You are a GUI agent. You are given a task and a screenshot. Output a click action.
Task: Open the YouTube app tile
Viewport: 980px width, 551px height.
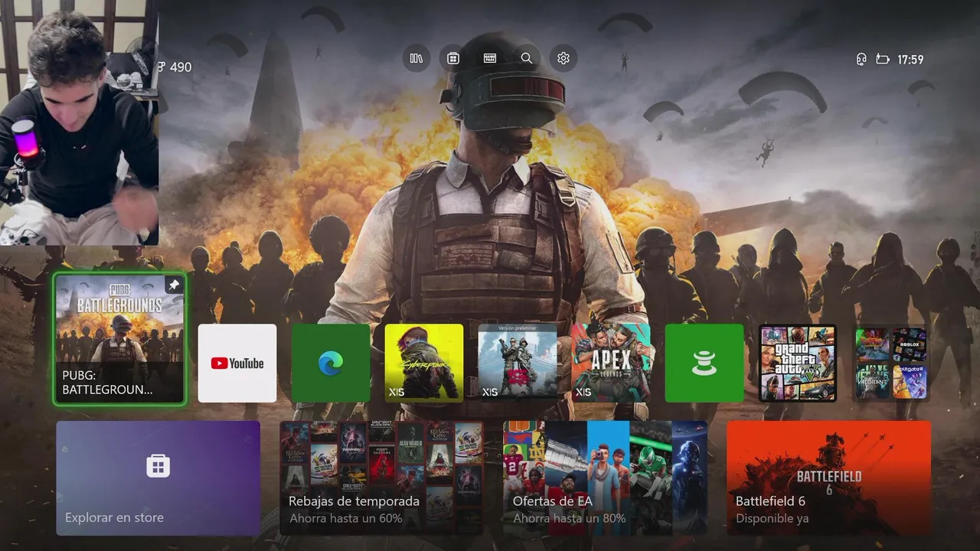point(237,363)
